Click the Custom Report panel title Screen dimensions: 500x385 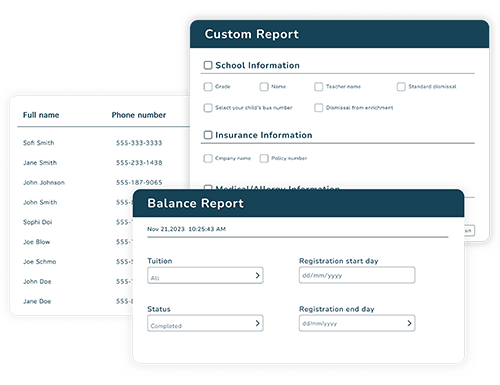point(252,34)
